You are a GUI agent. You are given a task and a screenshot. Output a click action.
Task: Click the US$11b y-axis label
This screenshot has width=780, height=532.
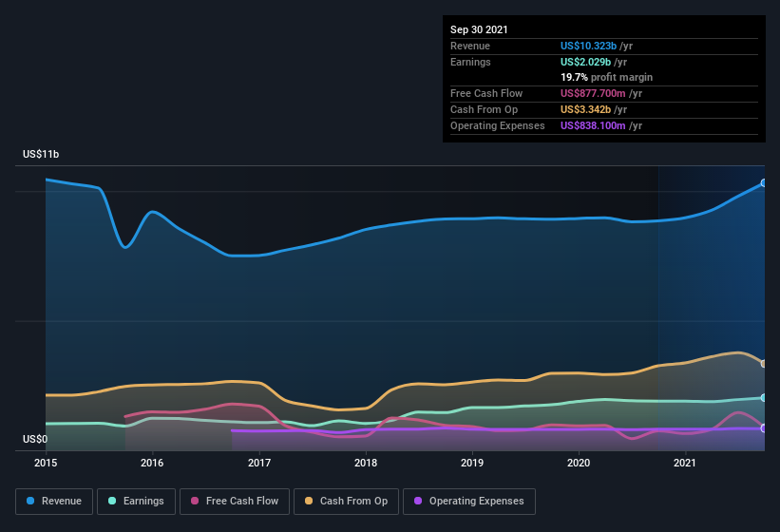click(41, 154)
